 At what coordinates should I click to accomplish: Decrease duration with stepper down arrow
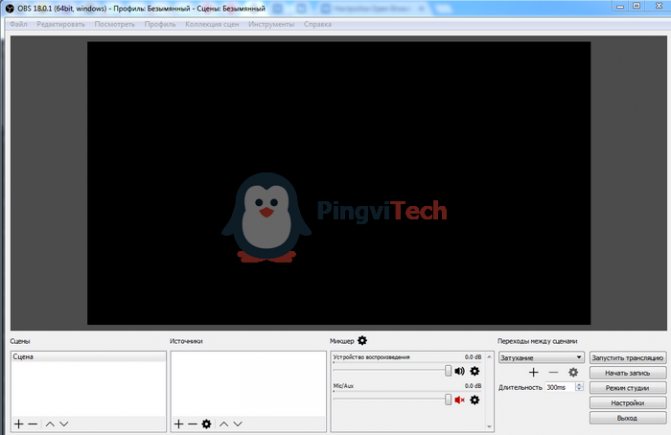[x=579, y=389]
